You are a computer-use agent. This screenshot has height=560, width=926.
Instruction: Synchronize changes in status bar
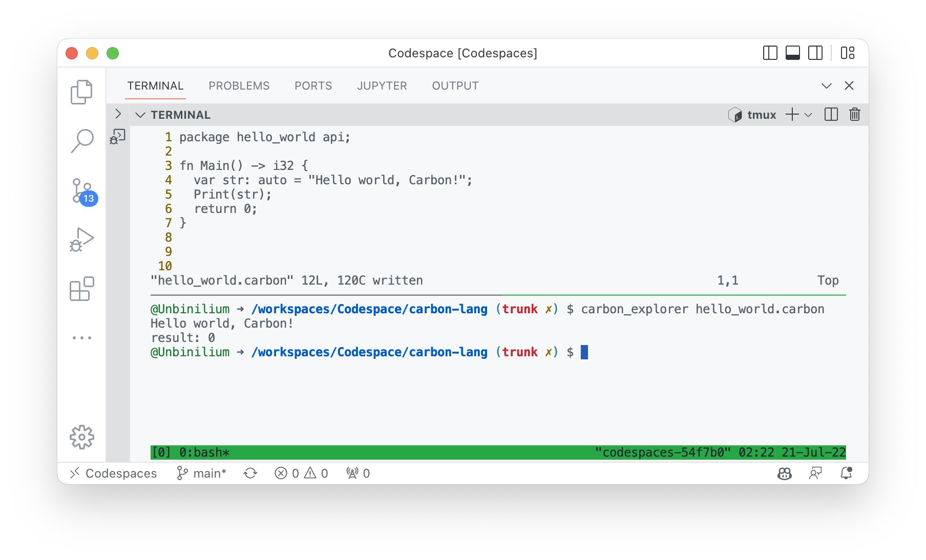point(250,473)
